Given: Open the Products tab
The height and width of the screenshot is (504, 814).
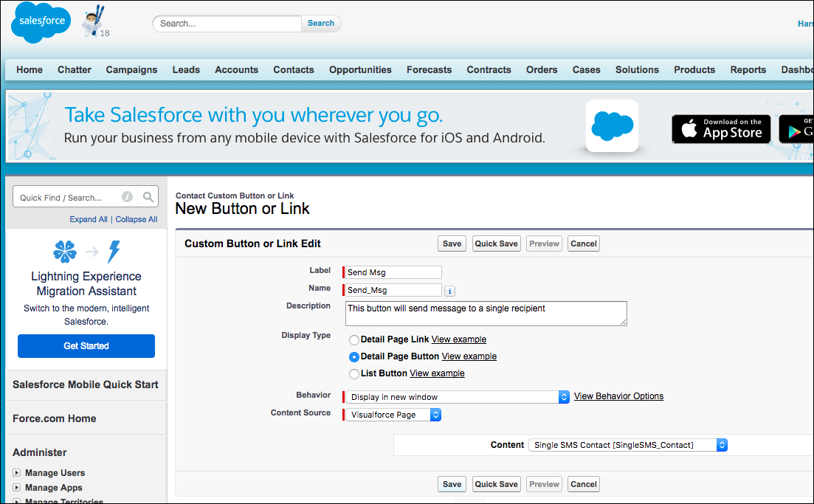Looking at the screenshot, I should click(x=694, y=69).
